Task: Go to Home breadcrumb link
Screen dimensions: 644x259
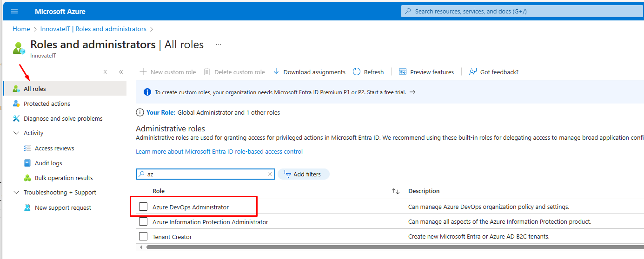Action: [21, 29]
